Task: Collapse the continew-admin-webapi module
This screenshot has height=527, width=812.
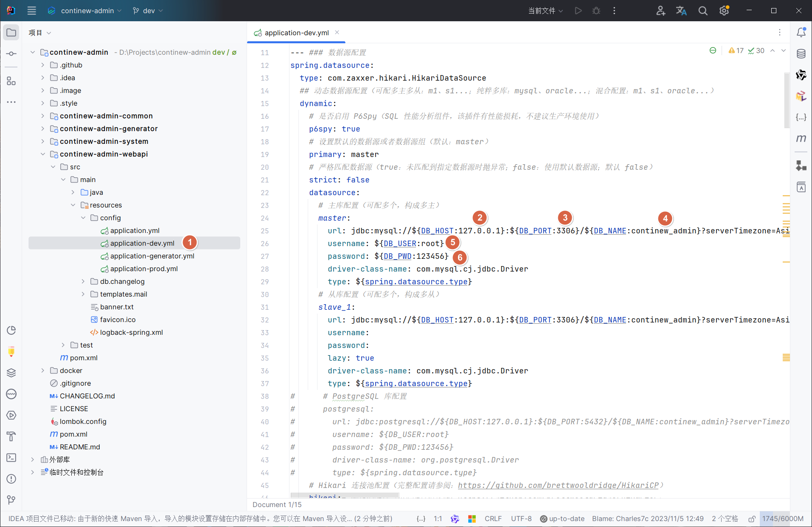Action: tap(42, 154)
